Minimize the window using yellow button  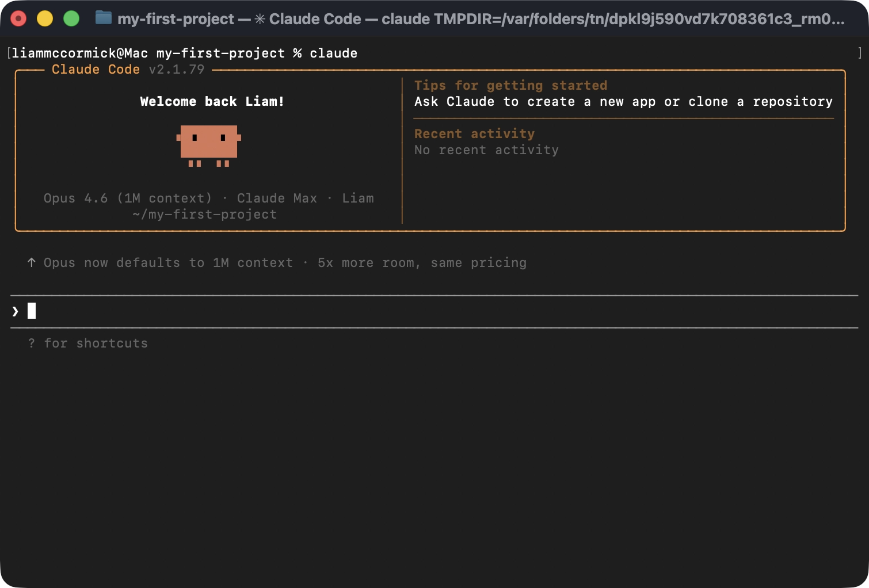click(45, 19)
